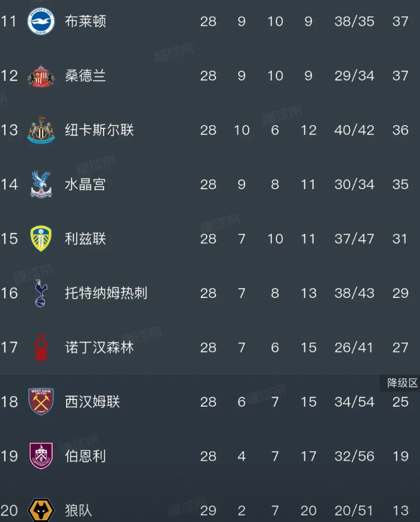Tap the 西汉姆联 team name
This screenshot has width=420, height=522.
pos(92,402)
